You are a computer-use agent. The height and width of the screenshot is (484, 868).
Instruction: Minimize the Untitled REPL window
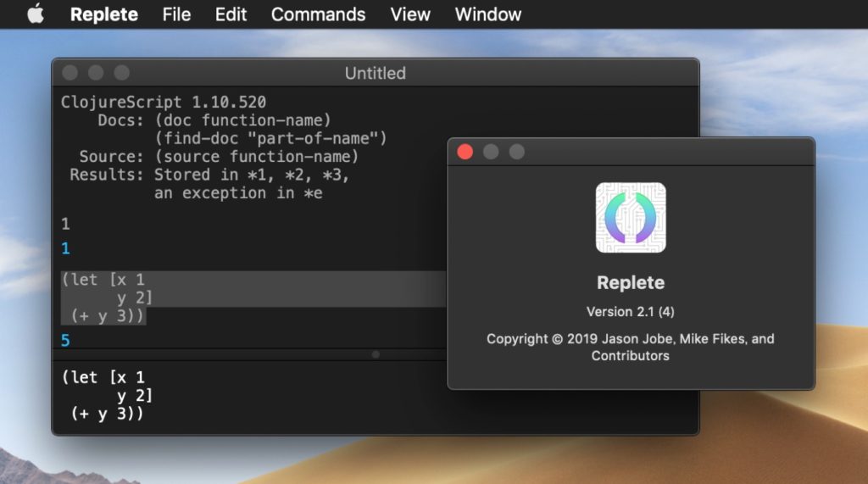pos(96,73)
